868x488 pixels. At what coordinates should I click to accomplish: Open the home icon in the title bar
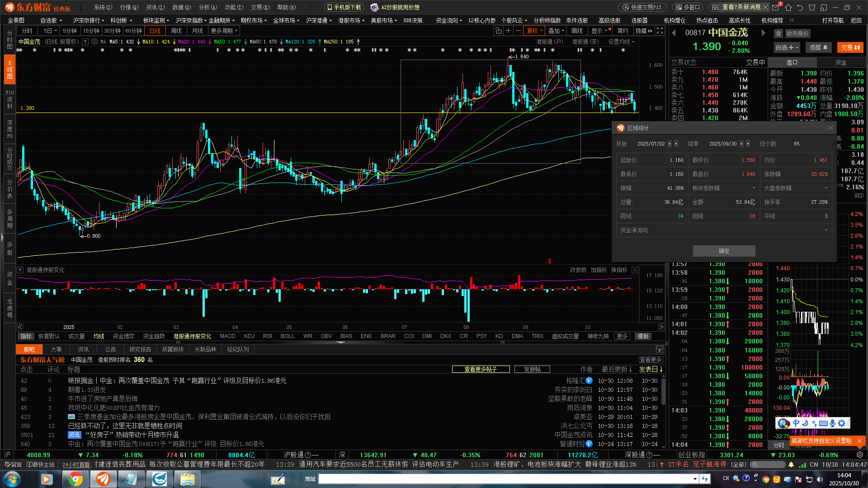[788, 7]
